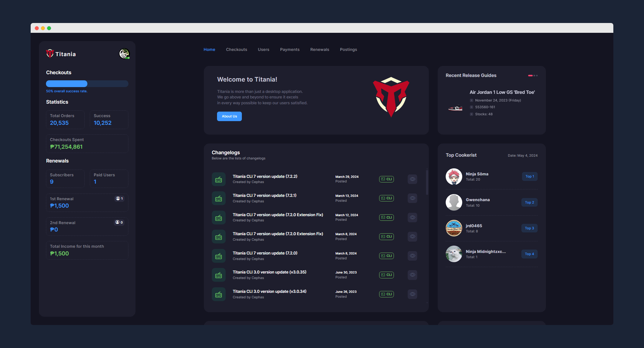
Task: Click keyboard icon for version update (7.2.0)
Action: coord(219,256)
